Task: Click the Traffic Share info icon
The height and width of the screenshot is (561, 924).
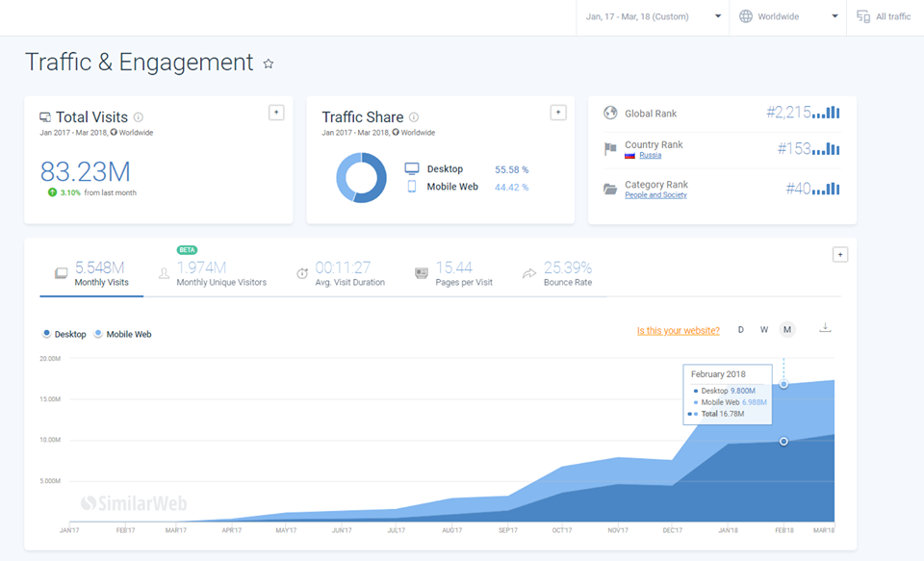Action: (x=414, y=117)
